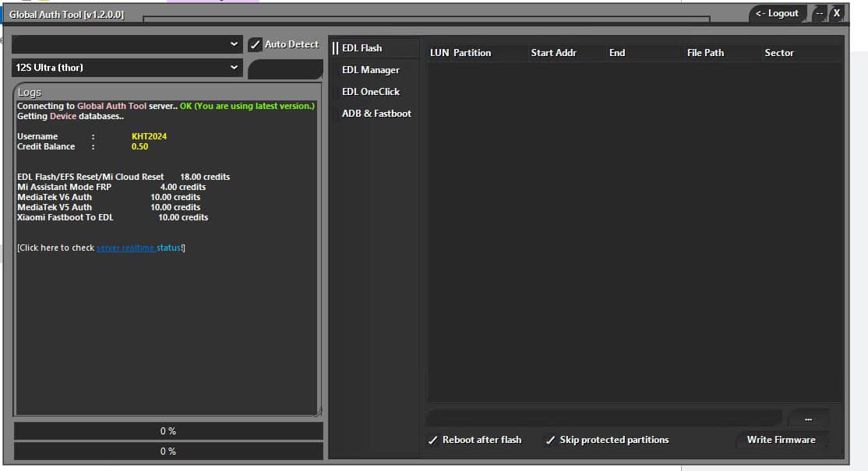
Task: Click the Sector column header
Action: tap(779, 53)
